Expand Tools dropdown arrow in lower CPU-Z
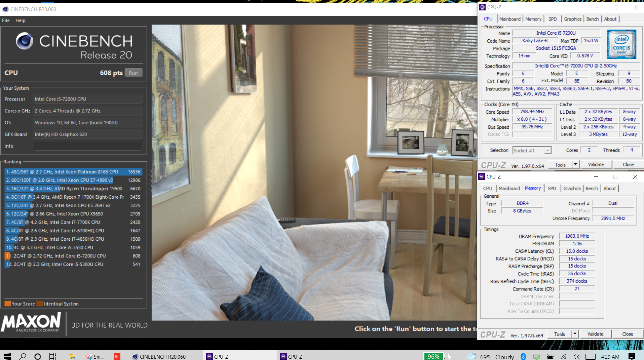Image resolution: width=644 pixels, height=360 pixels. pyautogui.click(x=575, y=334)
